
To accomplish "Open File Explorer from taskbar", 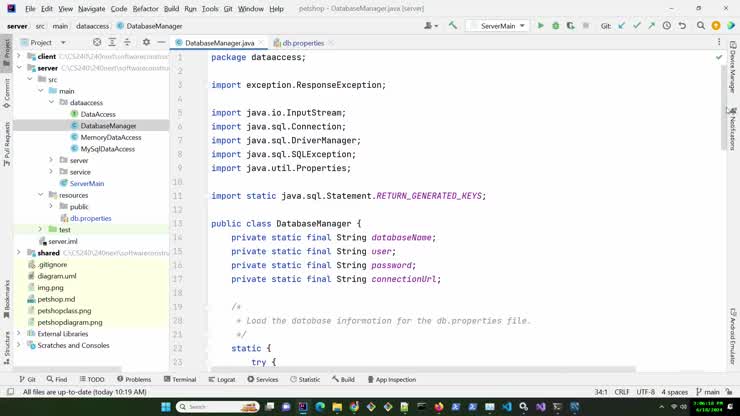I will tap(337, 407).
